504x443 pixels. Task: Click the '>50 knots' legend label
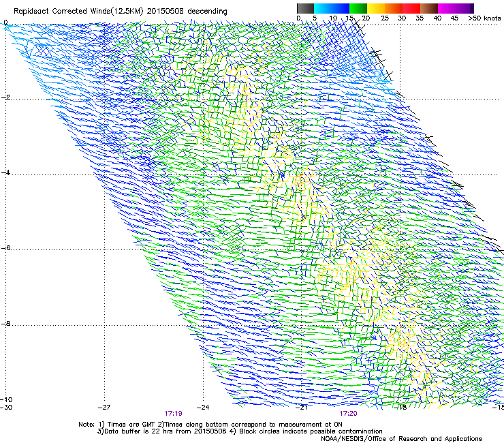pos(484,18)
